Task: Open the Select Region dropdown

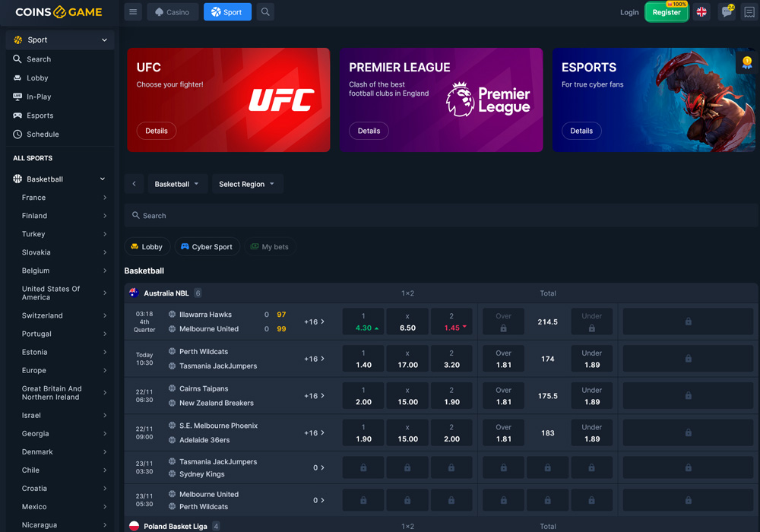Action: (x=247, y=183)
